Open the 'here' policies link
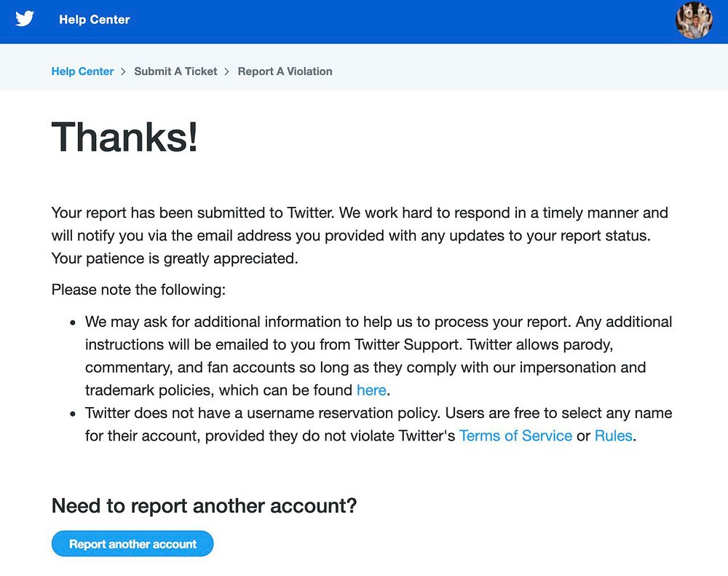The width and height of the screenshot is (728, 576). (x=371, y=390)
